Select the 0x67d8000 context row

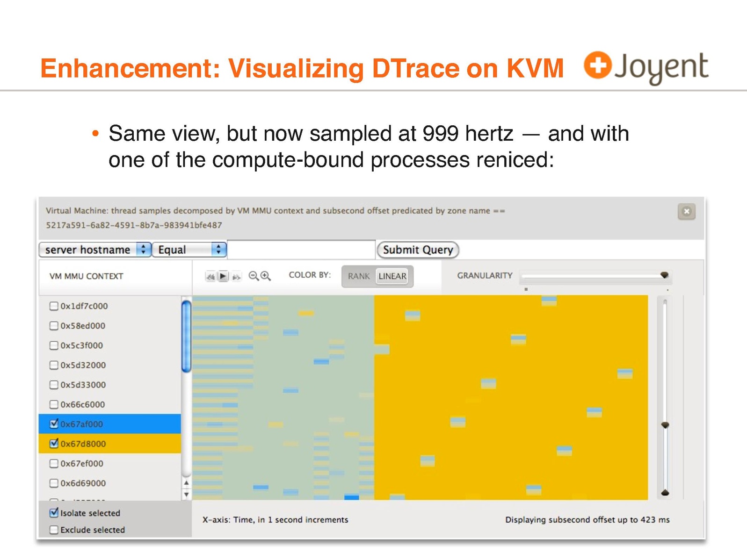tap(109, 444)
